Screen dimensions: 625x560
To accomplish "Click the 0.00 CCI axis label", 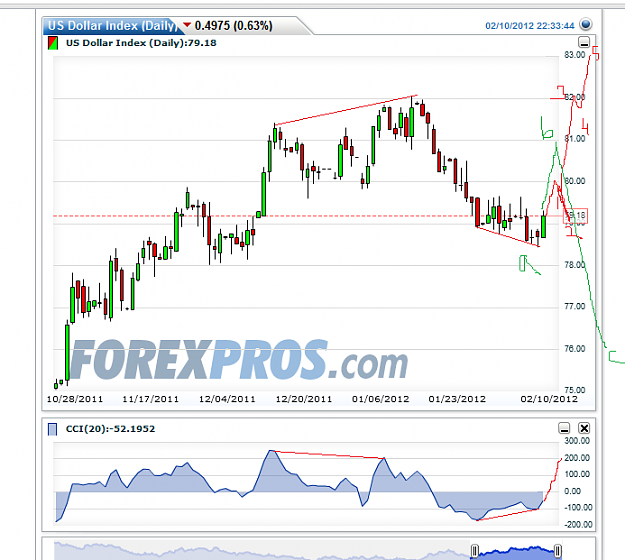I will (572, 491).
